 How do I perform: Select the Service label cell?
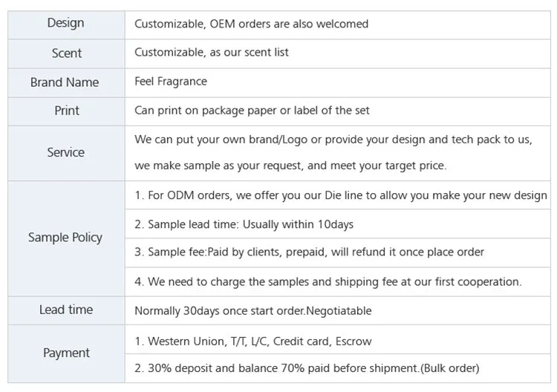[65, 152]
